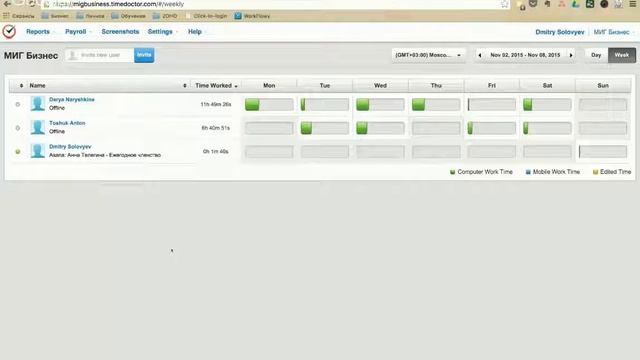Open the Screenshots menu item
The image size is (640, 360).
(120, 31)
